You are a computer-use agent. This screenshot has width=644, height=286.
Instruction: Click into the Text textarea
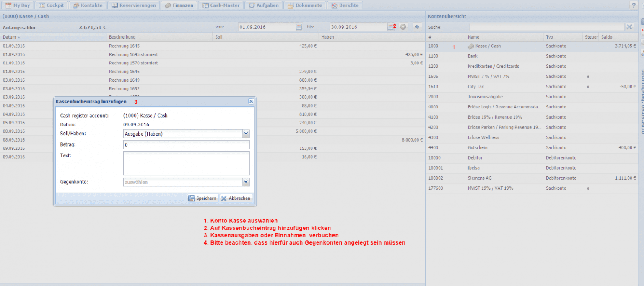tap(186, 163)
